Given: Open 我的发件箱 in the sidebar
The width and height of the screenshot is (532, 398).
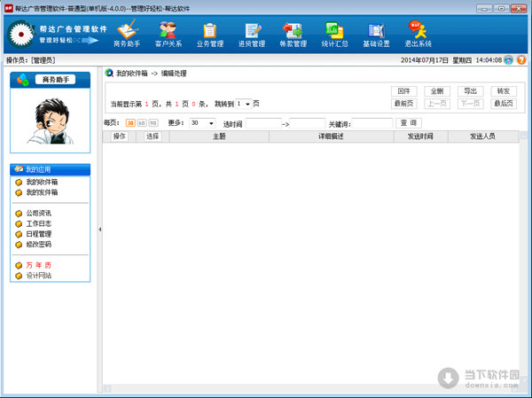Looking at the screenshot, I should click(42, 192).
